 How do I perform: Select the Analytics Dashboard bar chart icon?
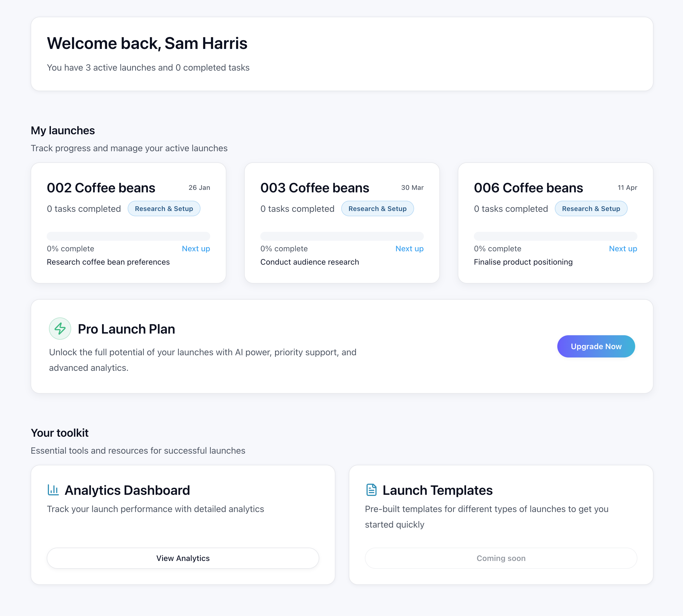coord(53,490)
